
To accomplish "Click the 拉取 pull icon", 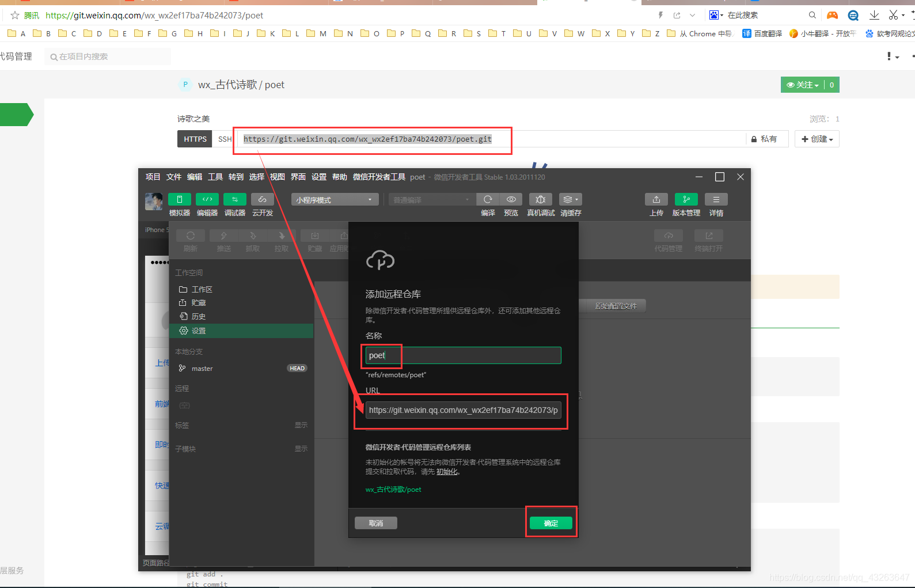I will click(282, 236).
